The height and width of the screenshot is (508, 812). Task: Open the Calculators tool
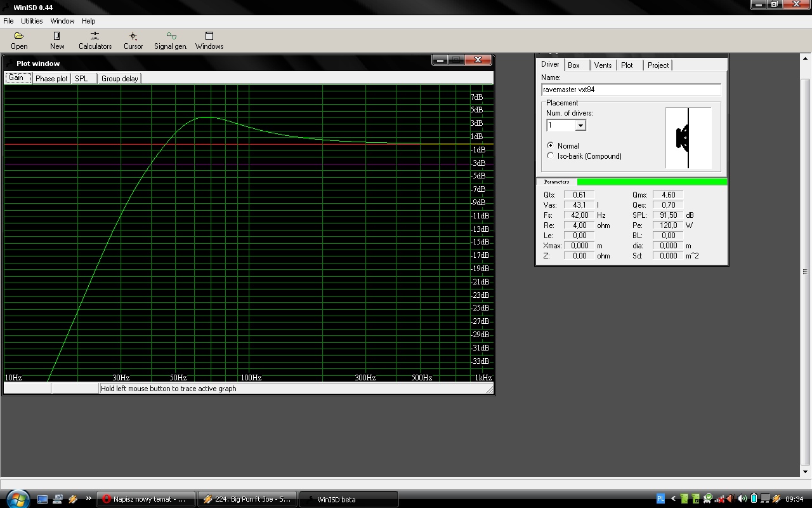[x=95, y=41]
